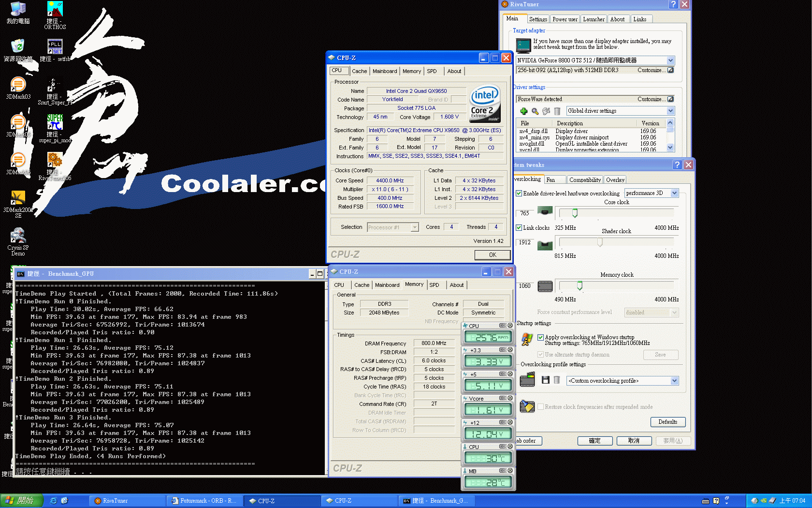Open the 3DMark2001 SE desktop icon
The image size is (812, 508).
[x=18, y=204]
